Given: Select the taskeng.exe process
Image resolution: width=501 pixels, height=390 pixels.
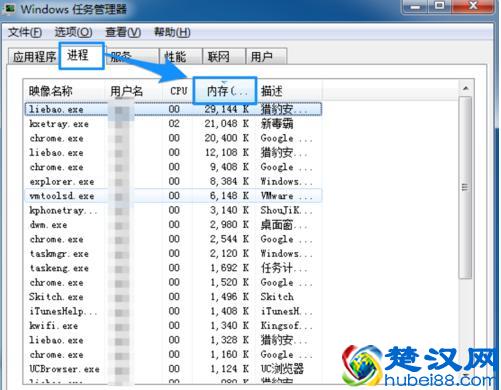Looking at the screenshot, I should (x=173, y=268).
